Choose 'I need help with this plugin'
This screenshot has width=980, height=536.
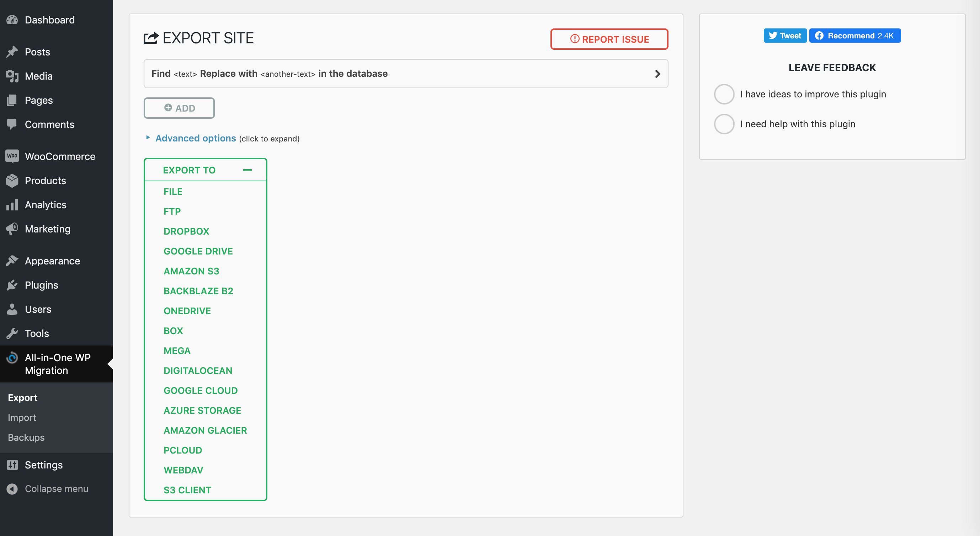724,124
